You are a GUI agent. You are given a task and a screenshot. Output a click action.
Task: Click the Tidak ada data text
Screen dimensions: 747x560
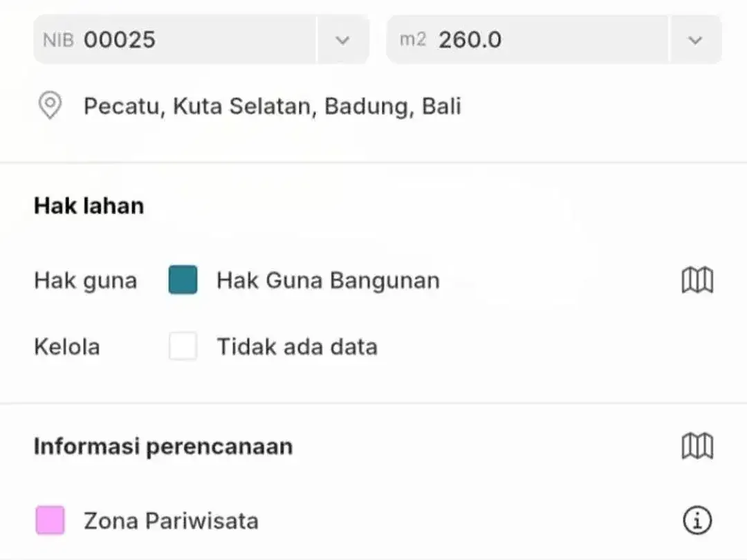coord(297,346)
